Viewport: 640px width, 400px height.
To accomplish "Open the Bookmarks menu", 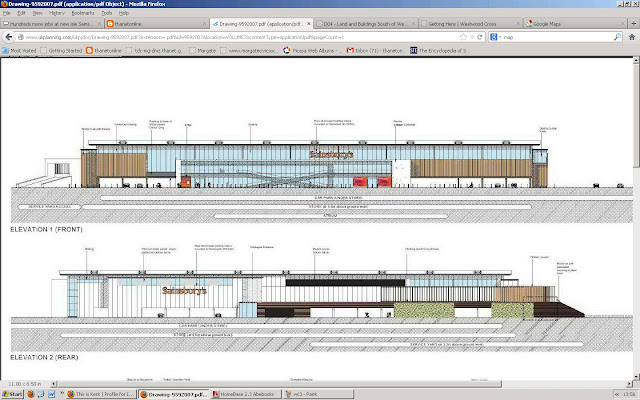I will [83, 13].
